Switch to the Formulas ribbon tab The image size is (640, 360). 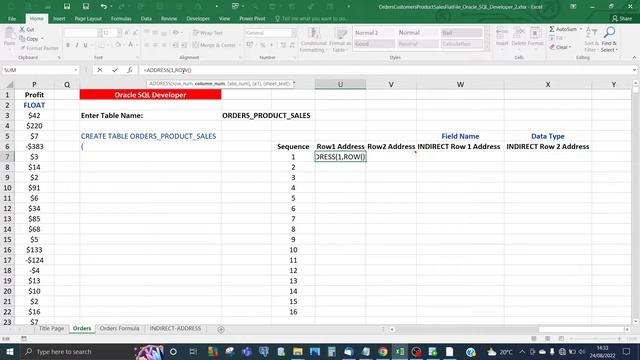click(121, 19)
